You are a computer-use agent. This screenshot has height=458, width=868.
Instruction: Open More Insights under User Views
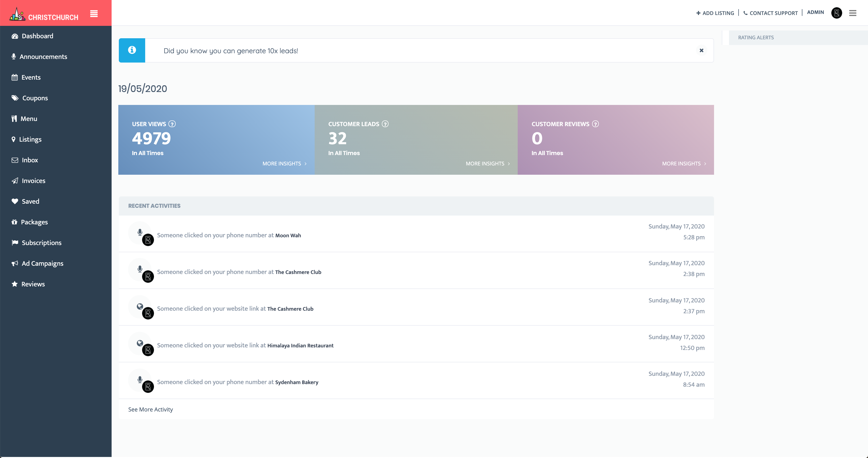point(284,164)
